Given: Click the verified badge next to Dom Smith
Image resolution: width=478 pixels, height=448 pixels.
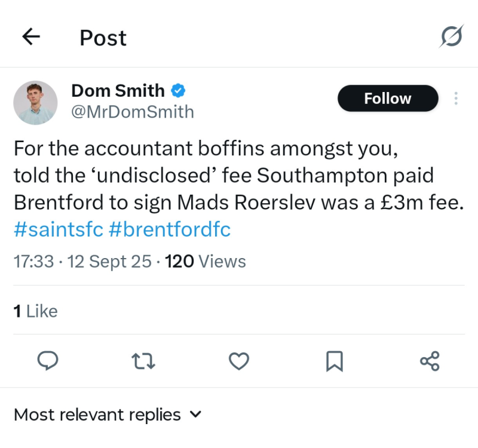Looking at the screenshot, I should coord(177,91).
